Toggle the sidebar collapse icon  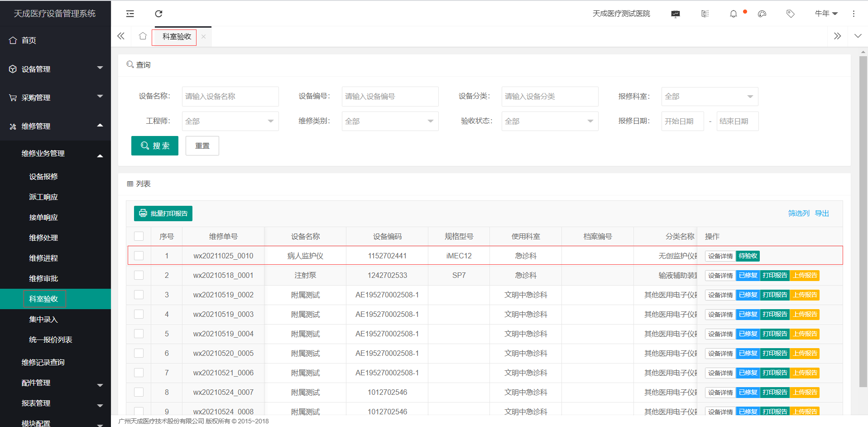(x=130, y=14)
